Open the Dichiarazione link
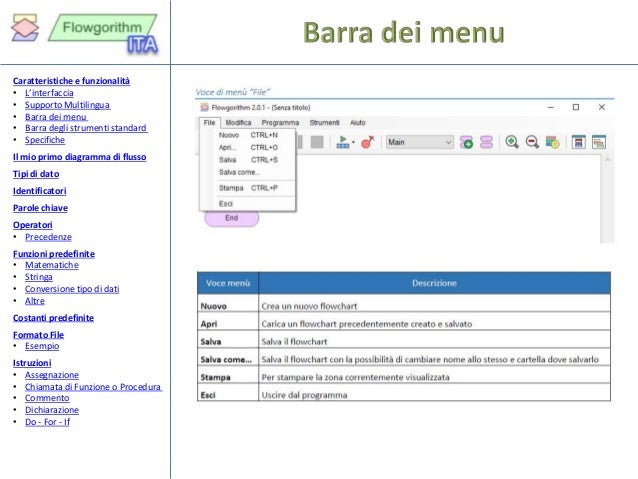 (52, 410)
